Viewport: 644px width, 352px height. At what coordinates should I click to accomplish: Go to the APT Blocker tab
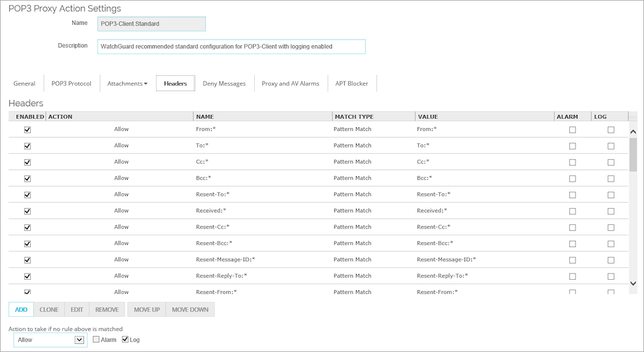pyautogui.click(x=352, y=83)
